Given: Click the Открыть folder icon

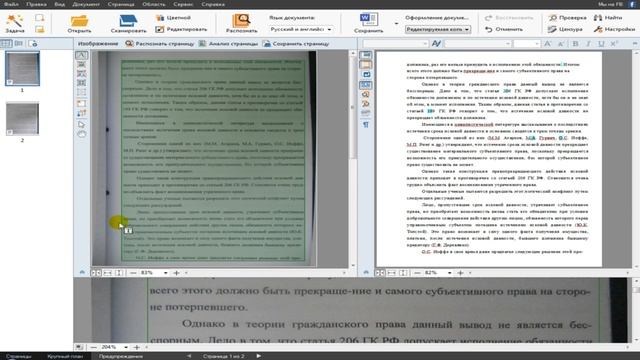Looking at the screenshot, I should [79, 23].
